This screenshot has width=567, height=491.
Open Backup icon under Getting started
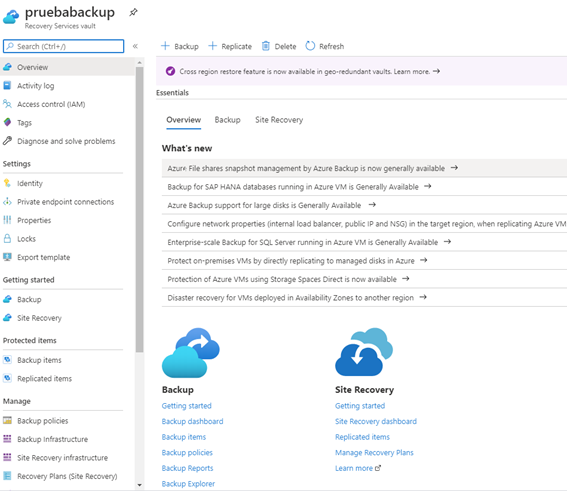pos(7,299)
